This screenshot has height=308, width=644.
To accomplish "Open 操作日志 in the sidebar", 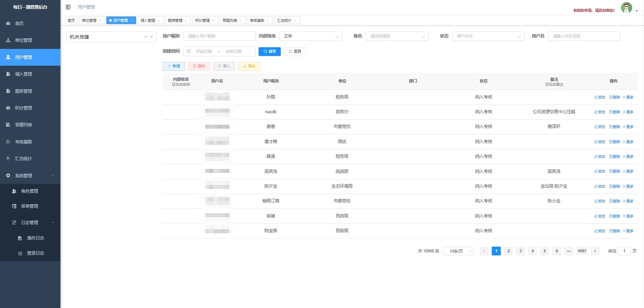I will (35, 238).
